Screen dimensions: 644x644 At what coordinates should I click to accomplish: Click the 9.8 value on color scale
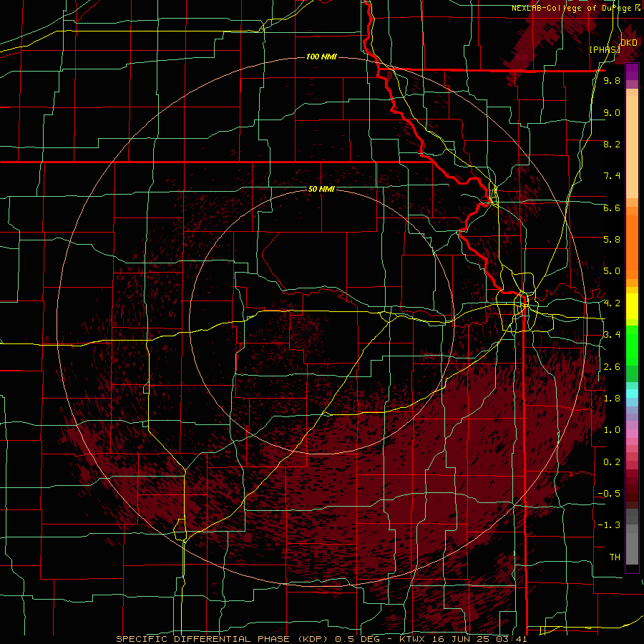pos(612,80)
